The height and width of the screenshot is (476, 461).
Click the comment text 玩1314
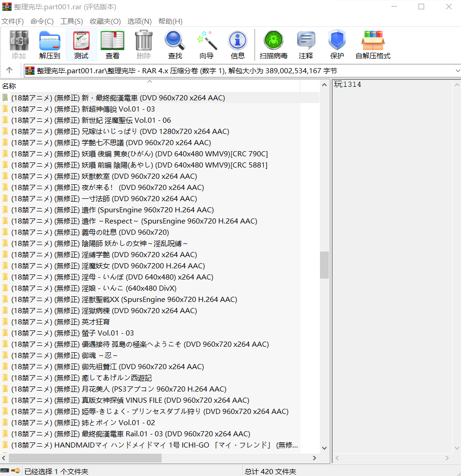click(348, 84)
